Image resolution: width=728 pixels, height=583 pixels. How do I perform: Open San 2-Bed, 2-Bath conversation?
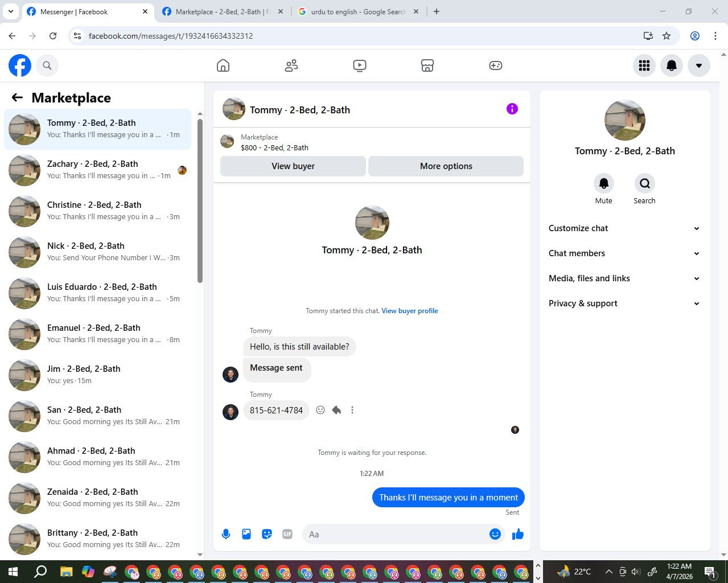tap(98, 416)
